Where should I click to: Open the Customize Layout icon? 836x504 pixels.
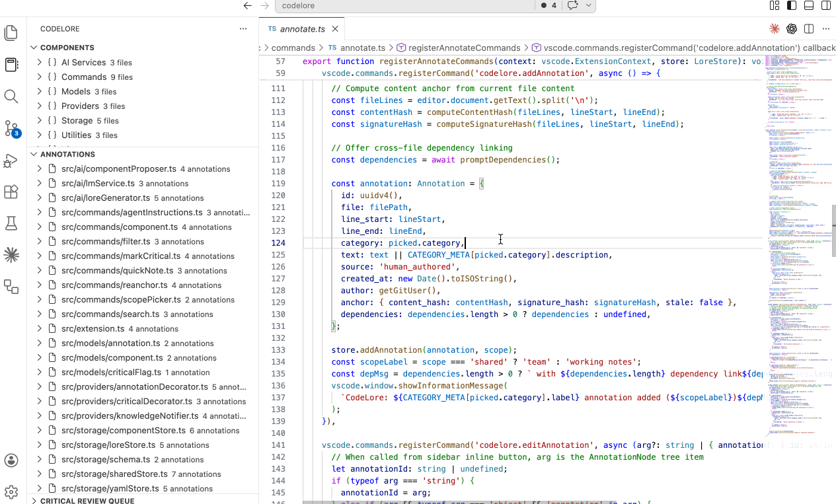[775, 5]
